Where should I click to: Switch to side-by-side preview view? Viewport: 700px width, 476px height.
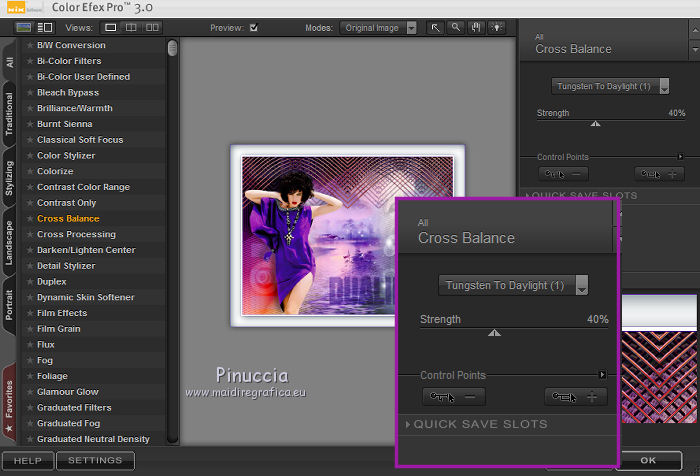coord(152,28)
